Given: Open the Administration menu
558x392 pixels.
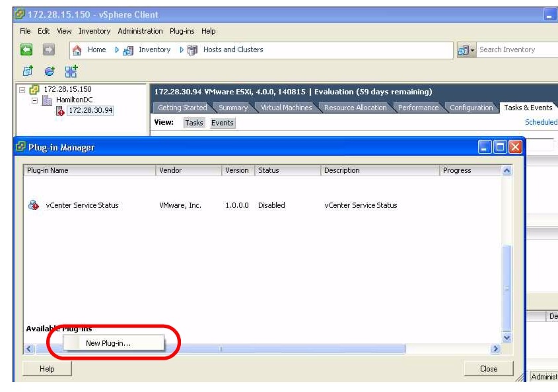Looking at the screenshot, I should (x=140, y=31).
